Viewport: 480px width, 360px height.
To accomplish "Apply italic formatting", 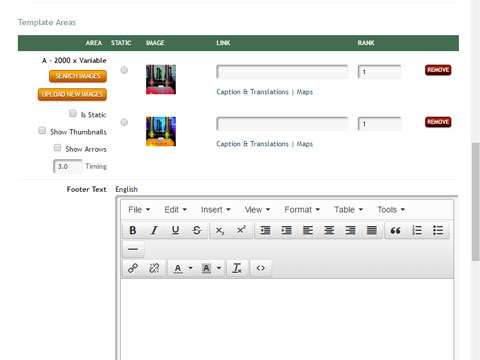I will 154,230.
